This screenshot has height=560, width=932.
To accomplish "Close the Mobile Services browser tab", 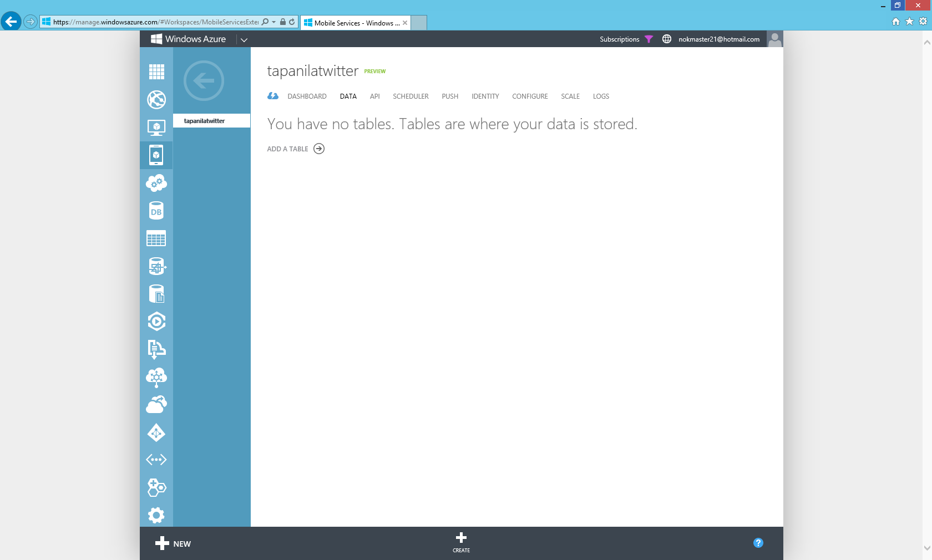I will (x=405, y=23).
